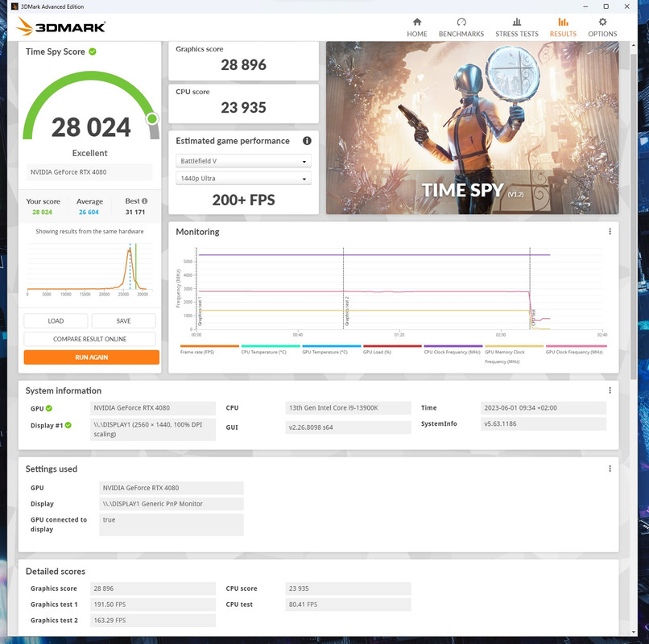The image size is (649, 644).
Task: Click Graphics test 2 value 163.29 FPS
Action: tap(153, 621)
